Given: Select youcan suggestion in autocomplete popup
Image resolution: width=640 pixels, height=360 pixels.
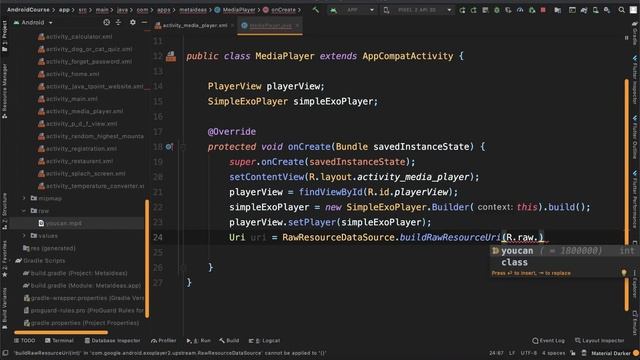Looking at the screenshot, I should pyautogui.click(x=563, y=251).
